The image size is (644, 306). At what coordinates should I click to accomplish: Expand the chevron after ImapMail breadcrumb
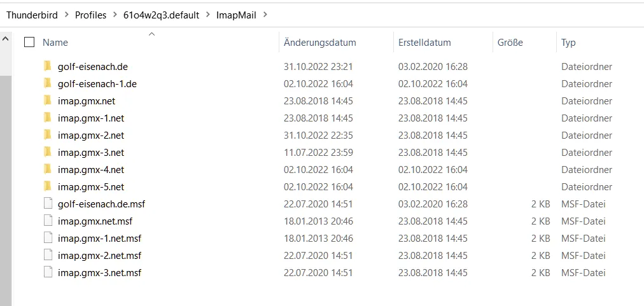(265, 15)
